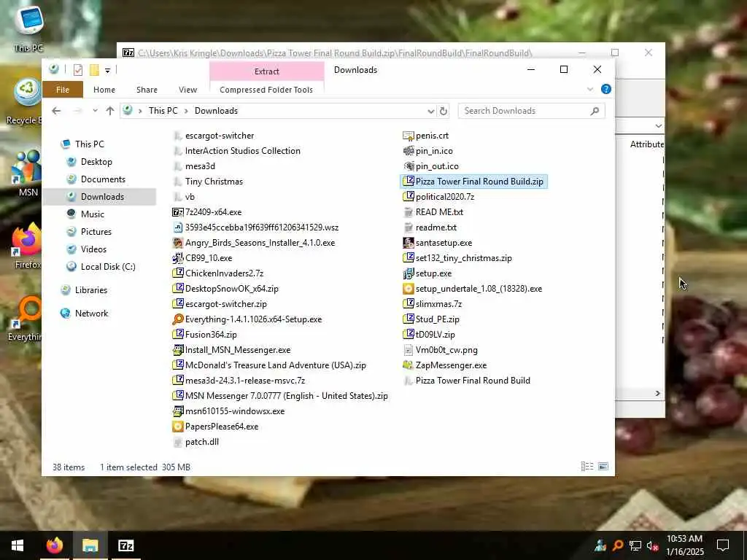The height and width of the screenshot is (560, 747).
Task: Select Network in the navigation pane
Action: pos(92,314)
